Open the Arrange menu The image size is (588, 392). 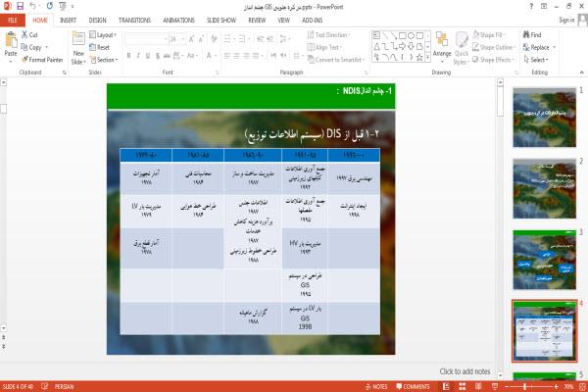tap(442, 48)
